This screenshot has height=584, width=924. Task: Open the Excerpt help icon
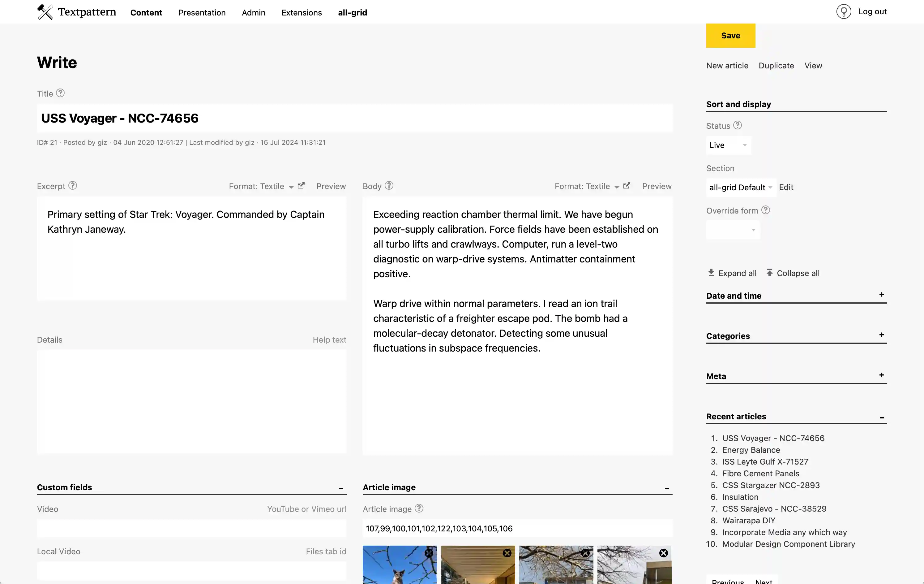(x=73, y=185)
